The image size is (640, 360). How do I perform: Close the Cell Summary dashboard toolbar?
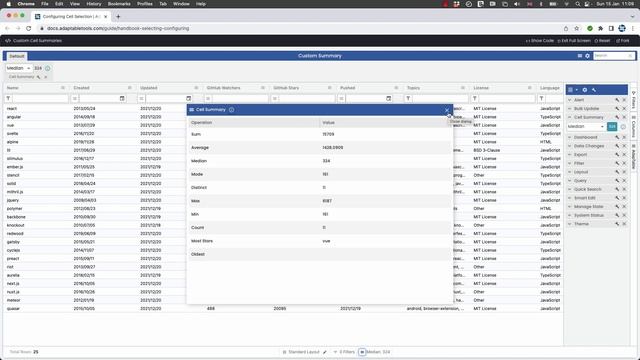[x=46, y=77]
